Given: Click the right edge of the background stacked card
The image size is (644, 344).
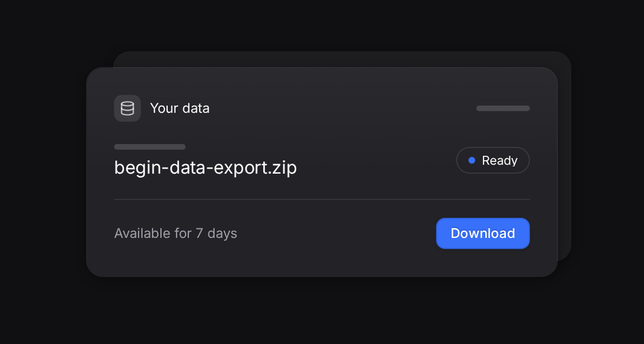Looking at the screenshot, I should click(565, 156).
